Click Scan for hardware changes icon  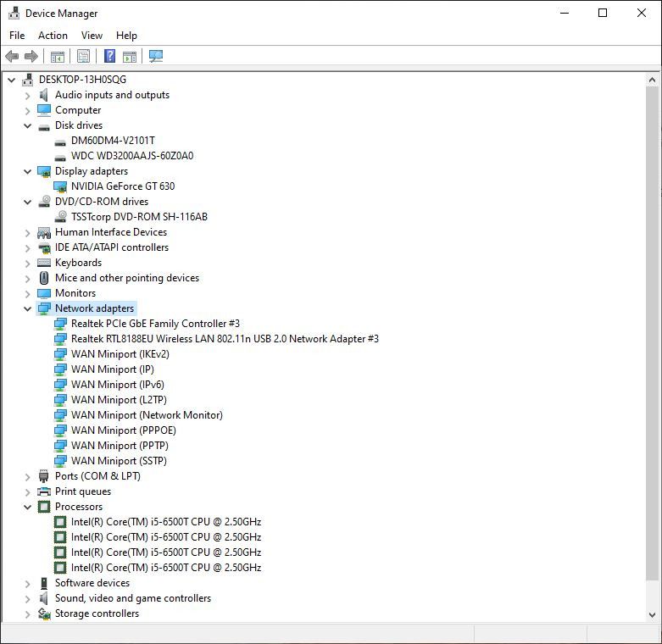(156, 56)
